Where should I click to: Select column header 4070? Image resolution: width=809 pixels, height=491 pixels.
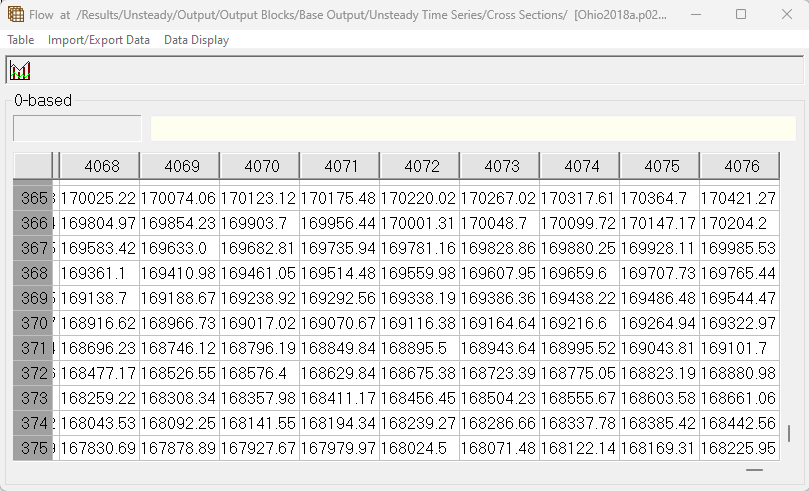pos(260,166)
